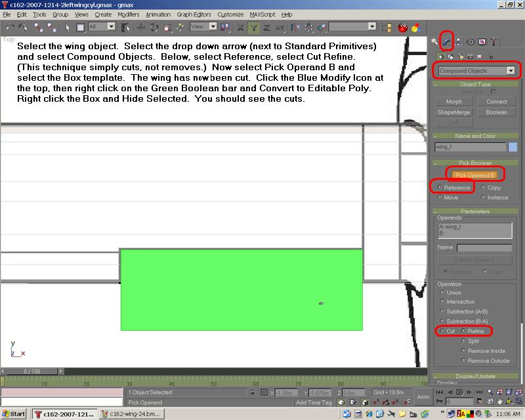Open the multicolor spheres material icon
The image size is (525, 420).
click(416, 28)
